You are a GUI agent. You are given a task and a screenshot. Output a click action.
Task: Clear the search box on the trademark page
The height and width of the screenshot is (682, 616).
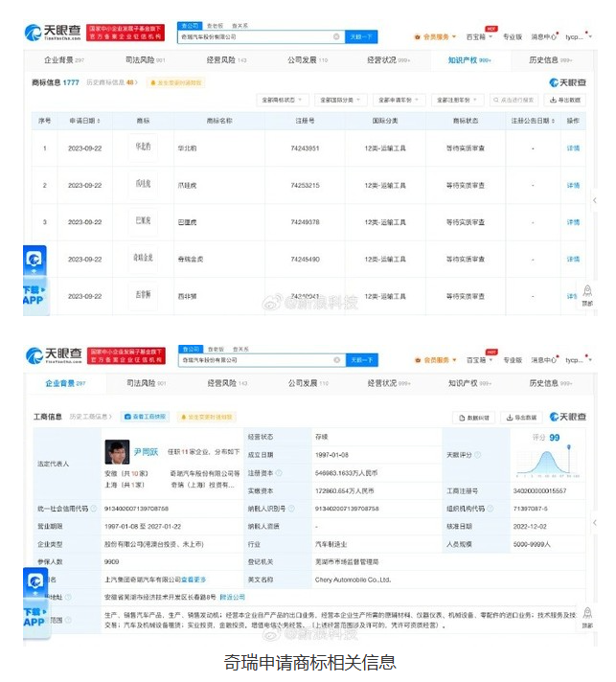[336, 37]
